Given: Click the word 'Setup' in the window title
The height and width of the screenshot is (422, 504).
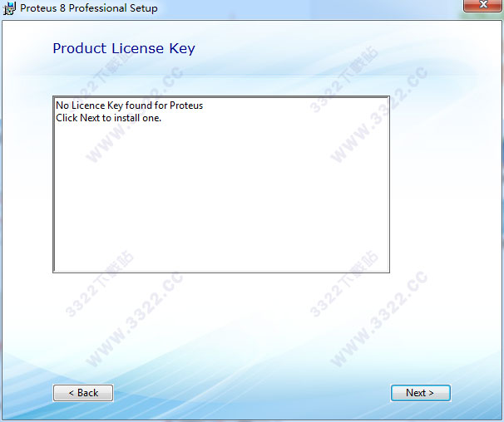Looking at the screenshot, I should click(144, 8).
